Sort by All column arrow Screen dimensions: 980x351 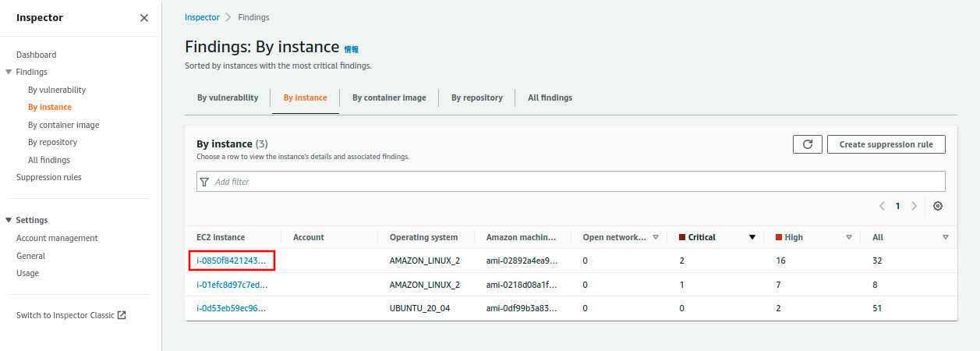coord(946,237)
